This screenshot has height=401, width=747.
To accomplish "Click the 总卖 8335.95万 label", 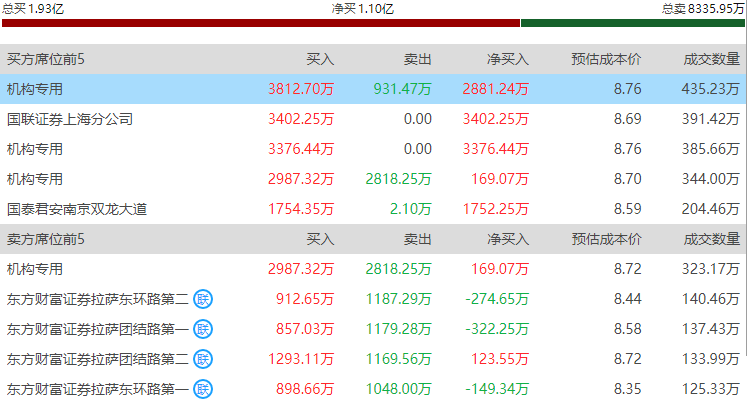I will 703,9.
